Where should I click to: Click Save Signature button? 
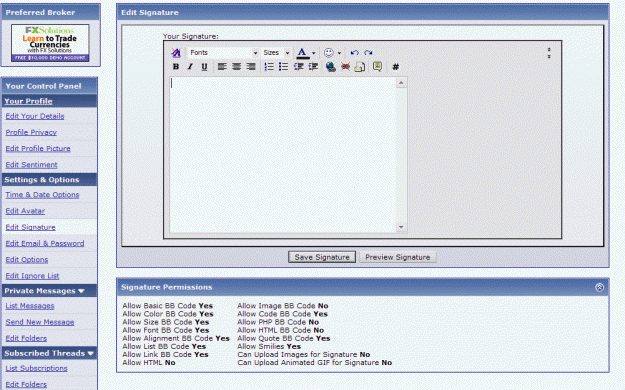tap(322, 257)
